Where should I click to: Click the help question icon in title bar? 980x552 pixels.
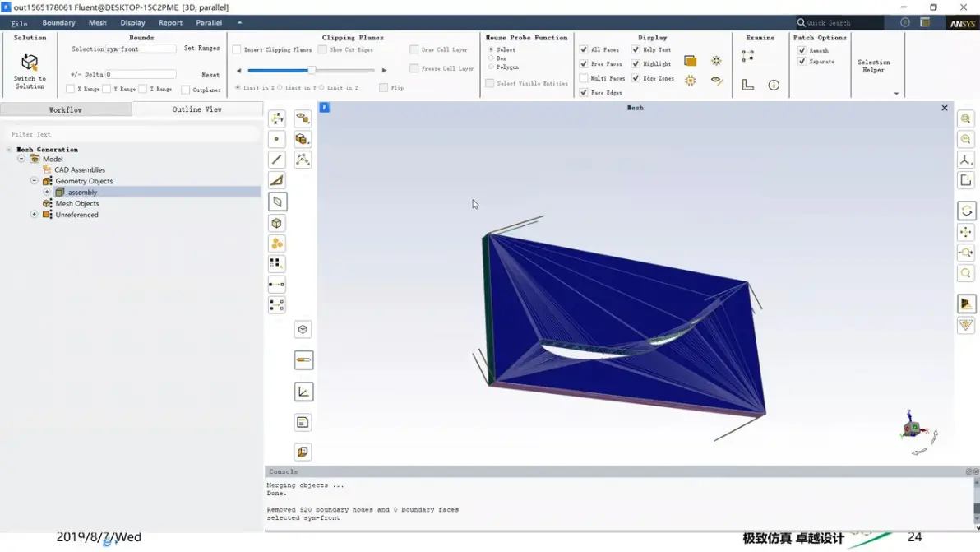[905, 22]
